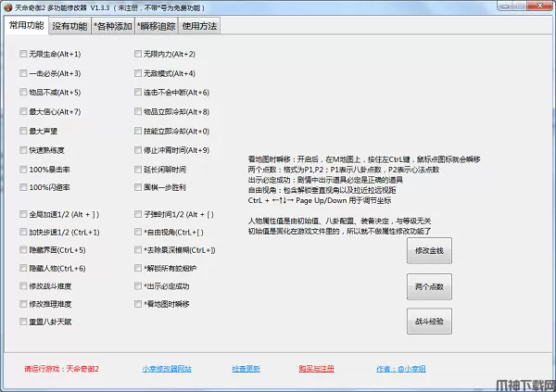Click the trainer app icon in title bar
Viewport: 556px width, 392px height.
click(x=7, y=7)
